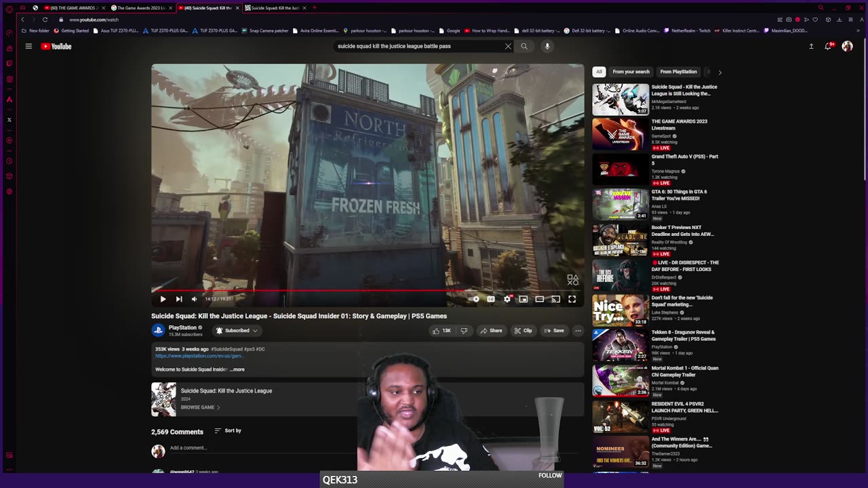Go back in browser history
Image resolution: width=868 pixels, height=488 pixels.
pos(22,20)
